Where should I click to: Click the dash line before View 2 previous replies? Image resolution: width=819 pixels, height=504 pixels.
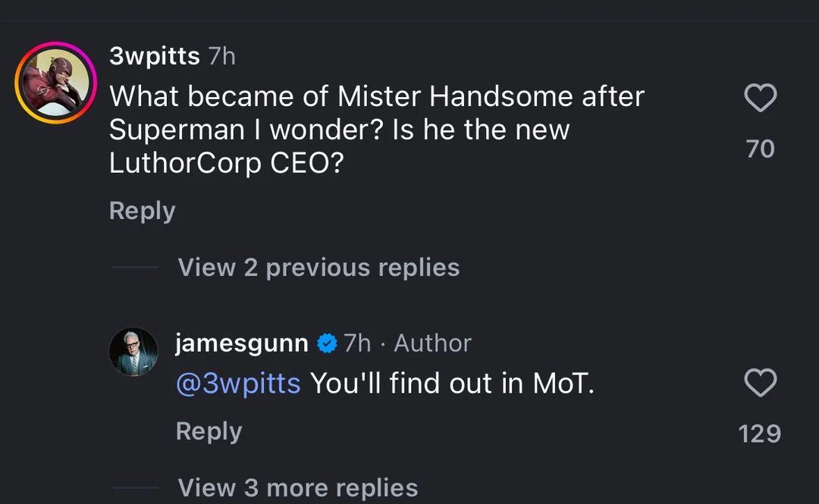pyautogui.click(x=135, y=268)
